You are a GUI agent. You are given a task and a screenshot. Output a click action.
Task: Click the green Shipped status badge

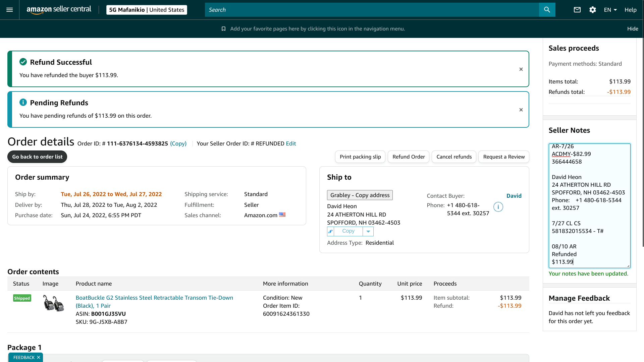[x=22, y=298]
